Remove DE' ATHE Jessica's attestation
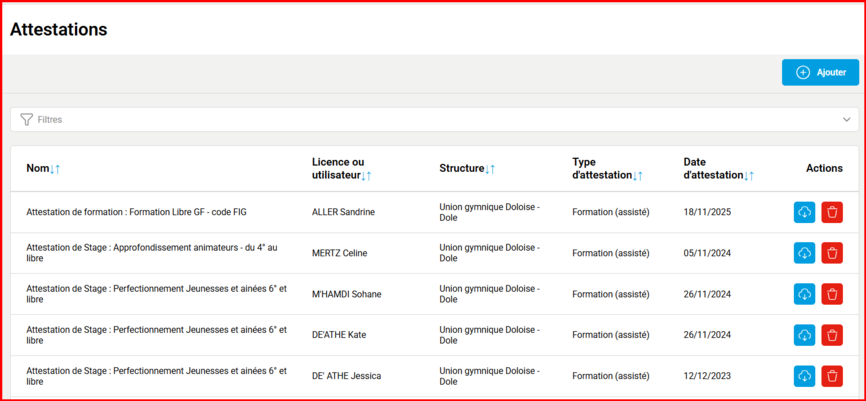This screenshot has height=401, width=866. click(832, 376)
